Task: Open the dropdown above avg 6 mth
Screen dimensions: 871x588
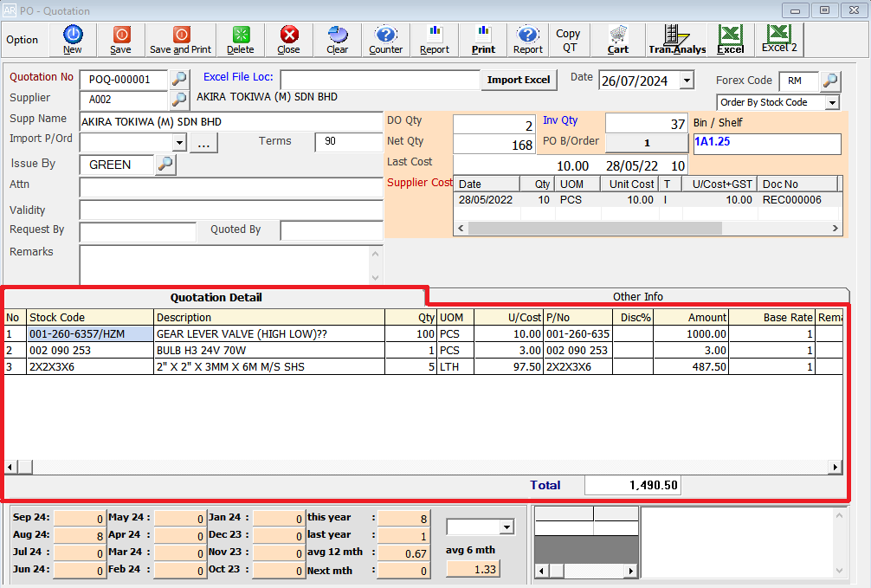Action: (506, 527)
